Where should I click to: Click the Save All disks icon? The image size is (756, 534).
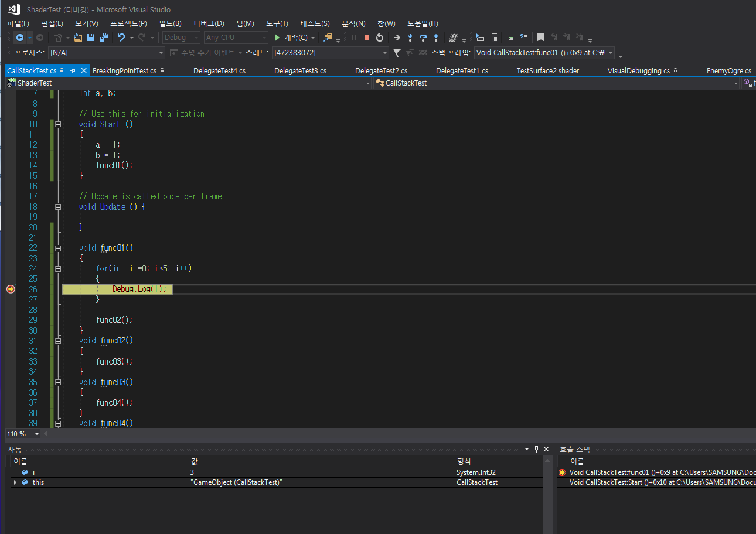[x=104, y=38]
